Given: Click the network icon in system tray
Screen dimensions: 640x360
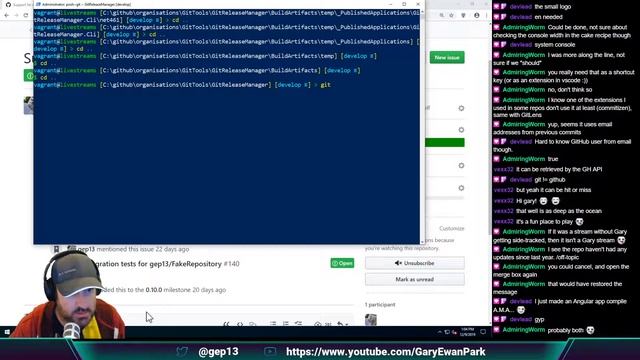Looking at the screenshot, I should [x=447, y=332].
